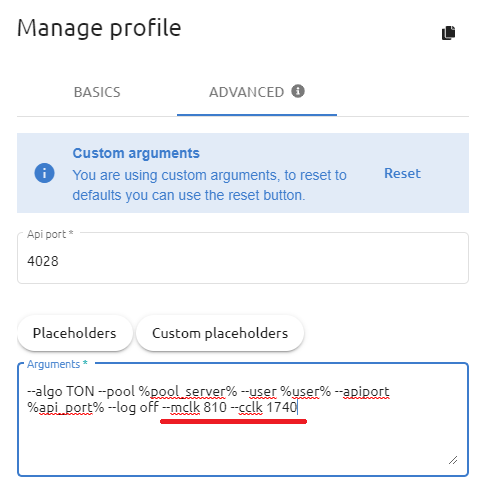
Task: Click the copy profile icon
Action: point(448,33)
